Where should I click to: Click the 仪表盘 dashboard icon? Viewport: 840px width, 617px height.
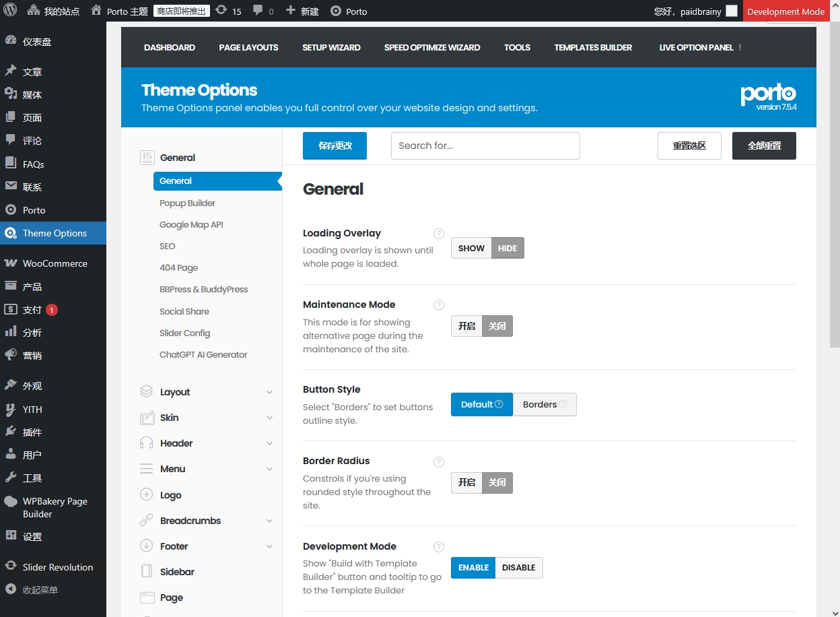(x=10, y=41)
